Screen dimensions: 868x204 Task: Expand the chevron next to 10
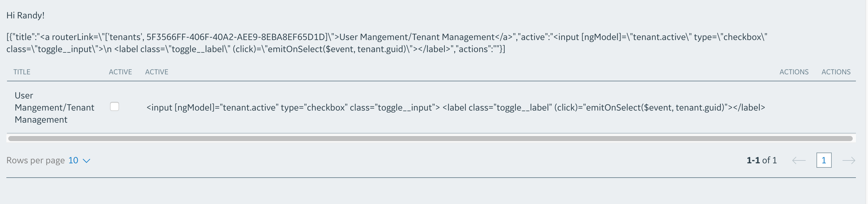pos(86,161)
